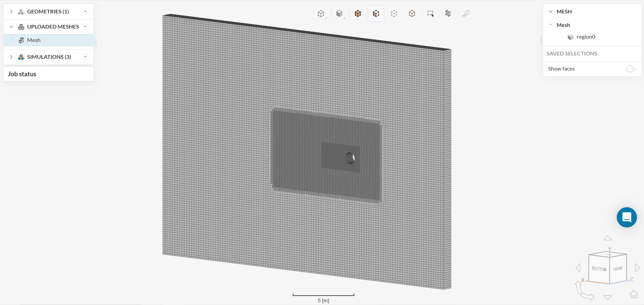644x305 pixels.
Task: Reset view with the home icon
Action: click(x=634, y=294)
